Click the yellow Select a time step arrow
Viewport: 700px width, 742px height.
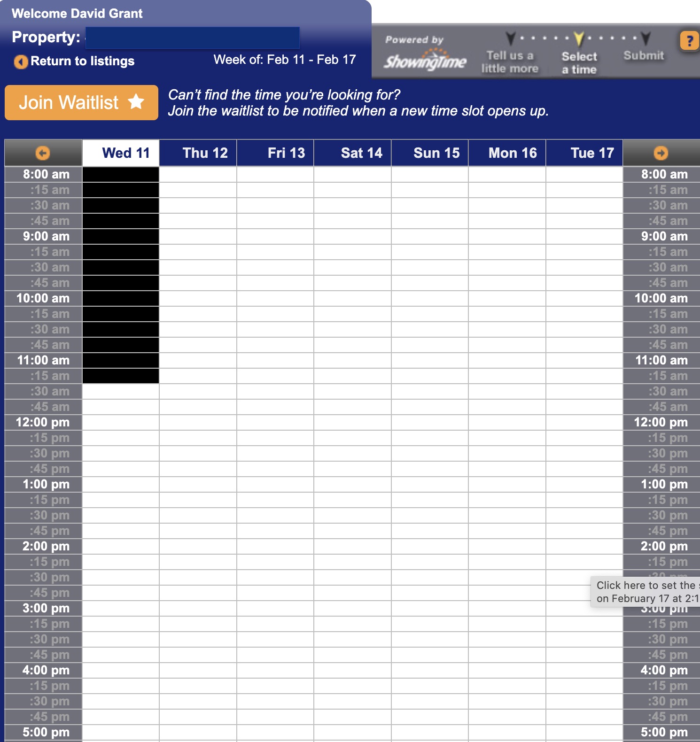[x=579, y=39]
